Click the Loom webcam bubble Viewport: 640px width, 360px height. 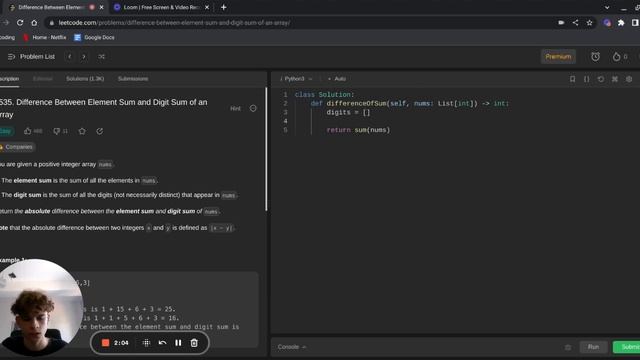click(x=41, y=308)
